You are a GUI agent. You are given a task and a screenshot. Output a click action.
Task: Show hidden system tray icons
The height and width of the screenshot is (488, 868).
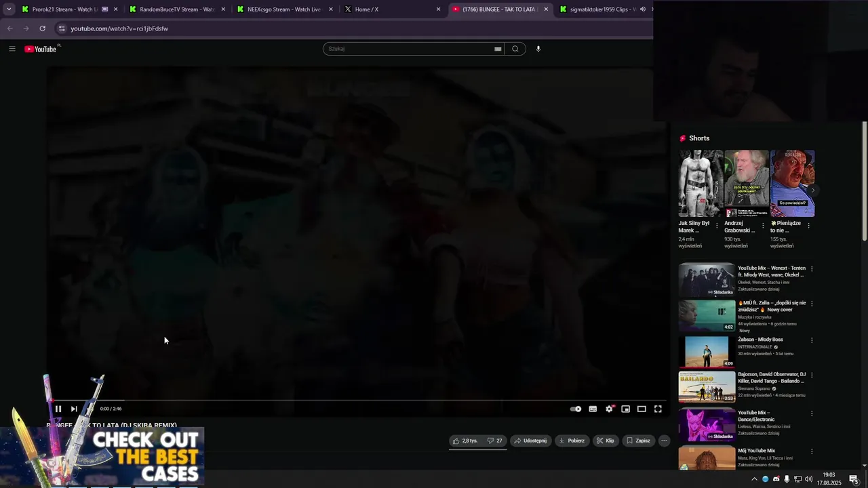[754, 479]
